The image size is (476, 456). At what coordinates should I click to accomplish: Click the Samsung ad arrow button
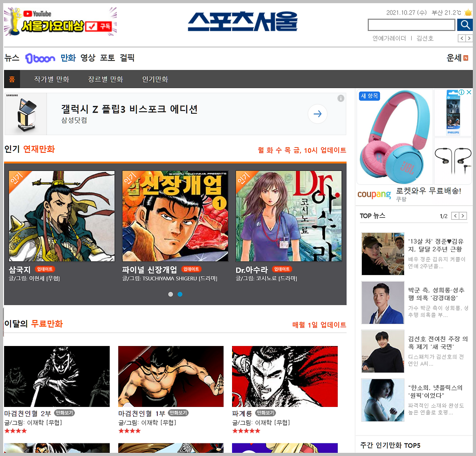click(x=318, y=114)
